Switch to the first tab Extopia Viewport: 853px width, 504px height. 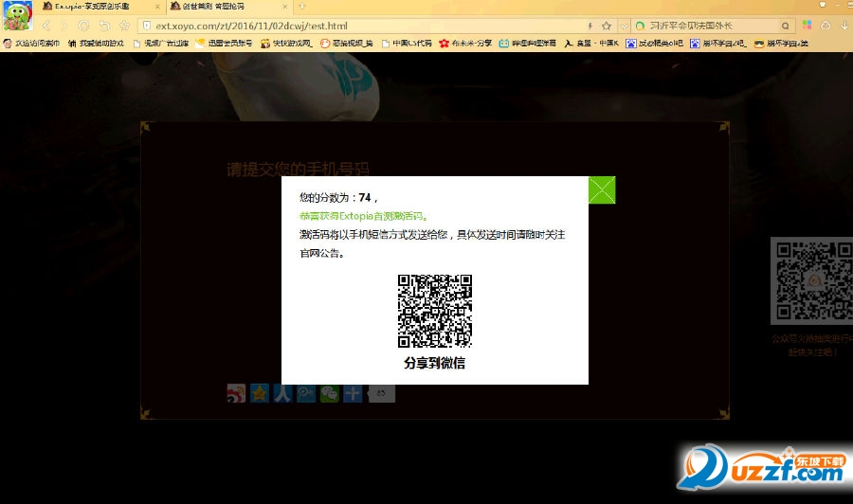pyautogui.click(x=101, y=7)
